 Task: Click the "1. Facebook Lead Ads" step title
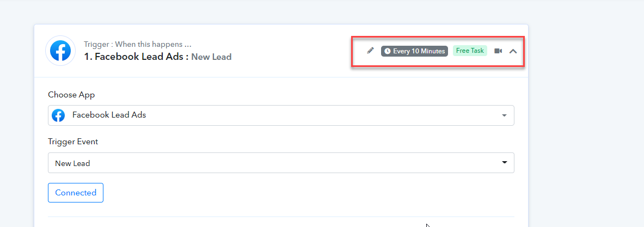(136, 57)
